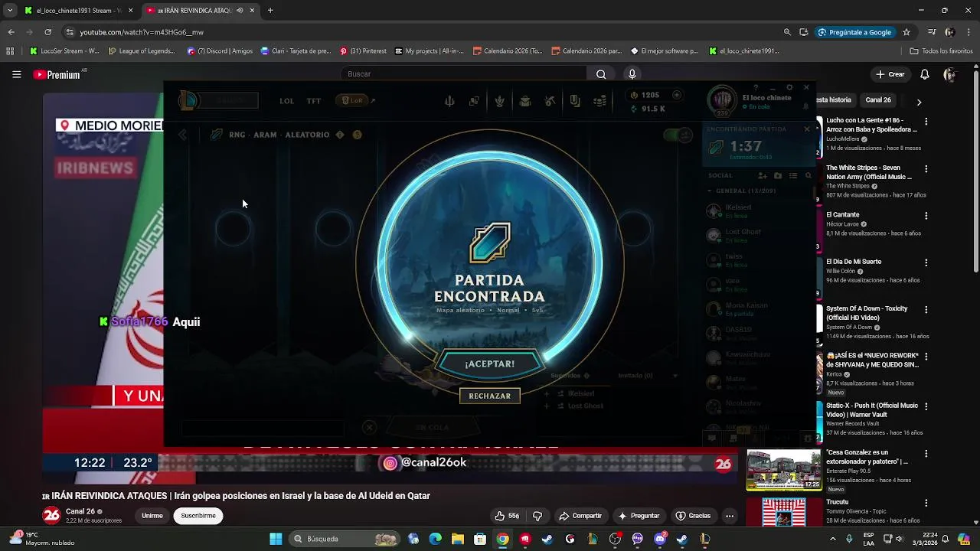This screenshot has width=980, height=551.
Task: Select the Canal 26 filter chip
Action: coord(878,100)
